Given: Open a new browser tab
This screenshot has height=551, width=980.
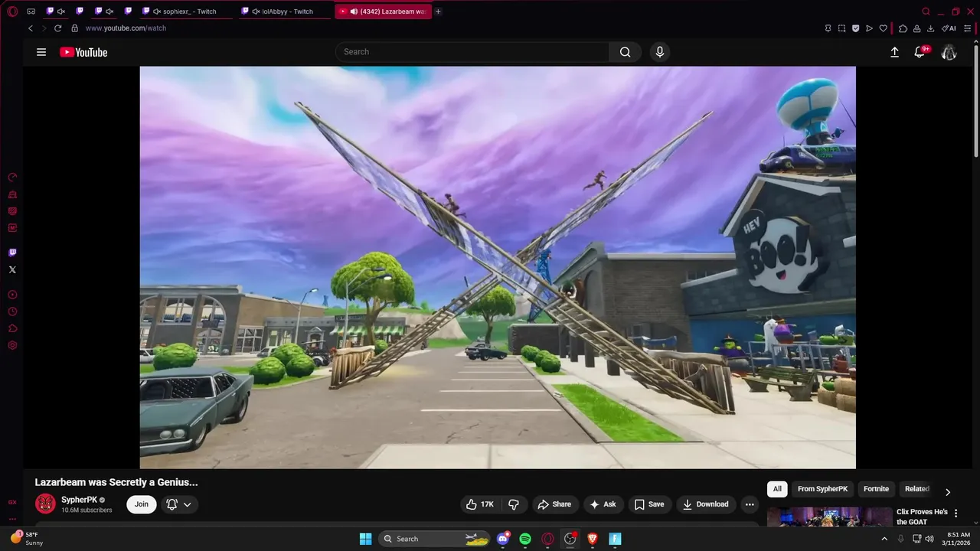Looking at the screenshot, I should coord(438,11).
